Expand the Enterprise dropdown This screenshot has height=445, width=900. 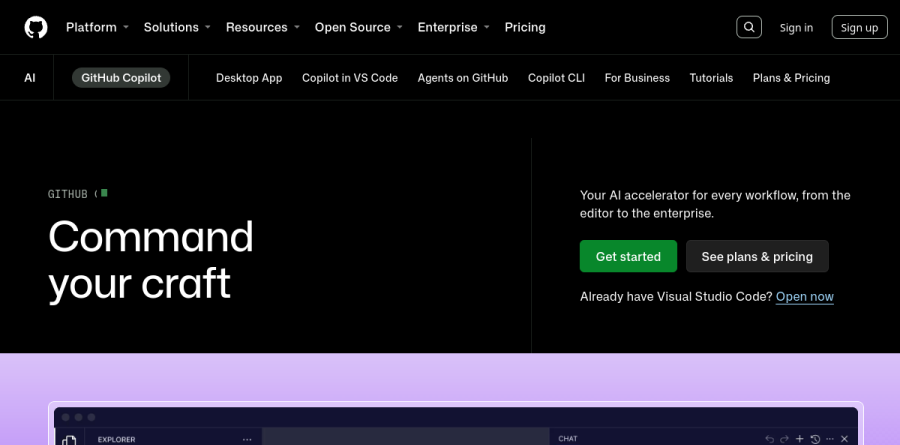453,27
